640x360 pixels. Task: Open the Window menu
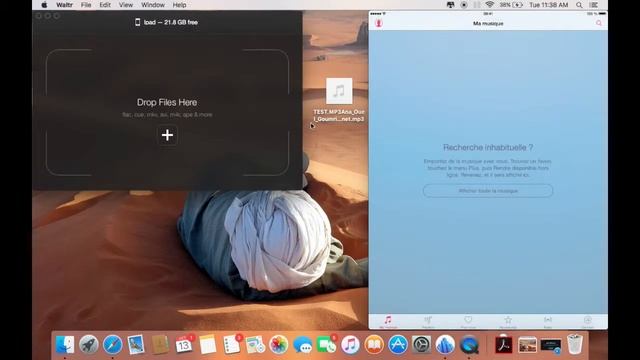pyautogui.click(x=153, y=5)
